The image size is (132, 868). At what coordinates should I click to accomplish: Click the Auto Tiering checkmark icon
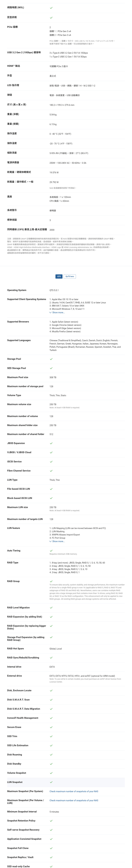click(x=51, y=551)
